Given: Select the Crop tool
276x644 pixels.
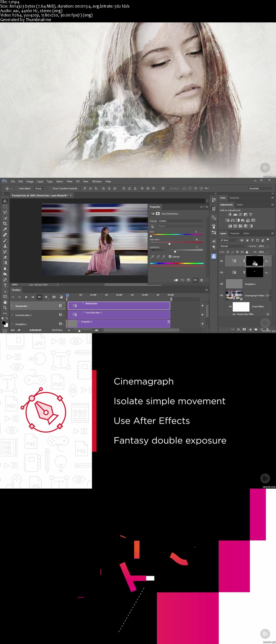Looking at the screenshot, I should pos(5,224).
